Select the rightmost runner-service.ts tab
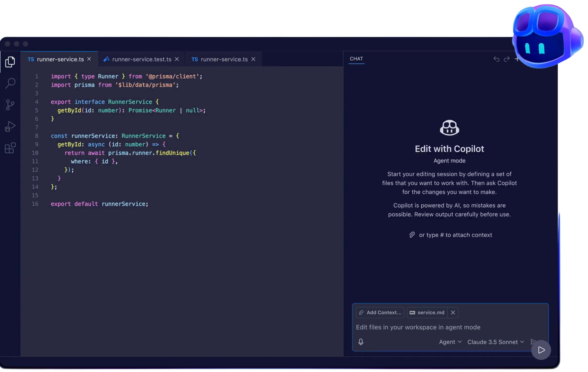The height and width of the screenshot is (372, 588). pos(224,59)
